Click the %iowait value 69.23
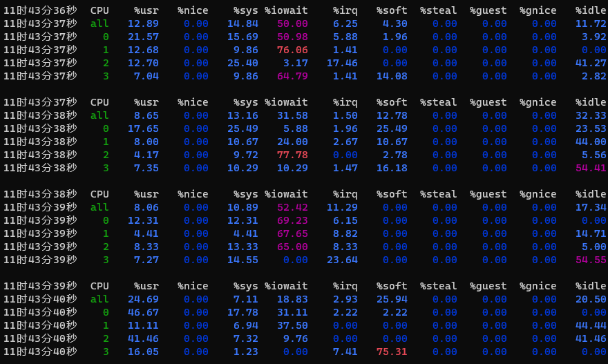Screen dimensions: 608x364 click(292, 220)
